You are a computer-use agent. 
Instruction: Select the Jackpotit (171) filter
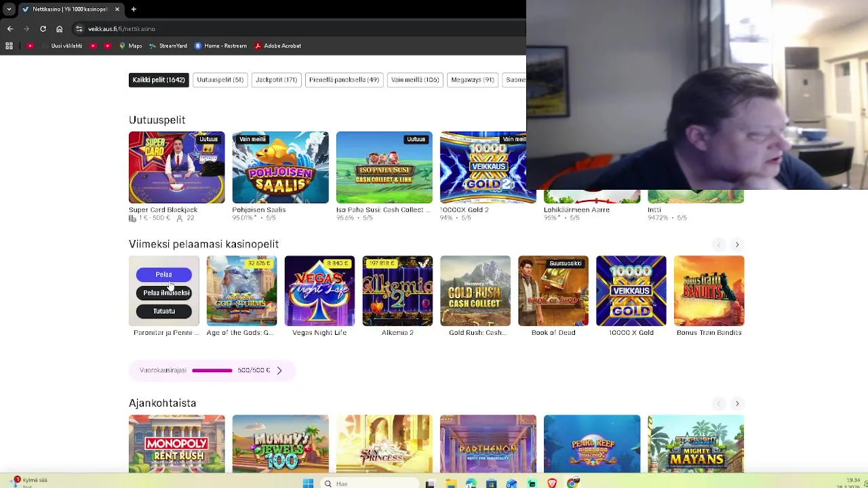pyautogui.click(x=276, y=79)
